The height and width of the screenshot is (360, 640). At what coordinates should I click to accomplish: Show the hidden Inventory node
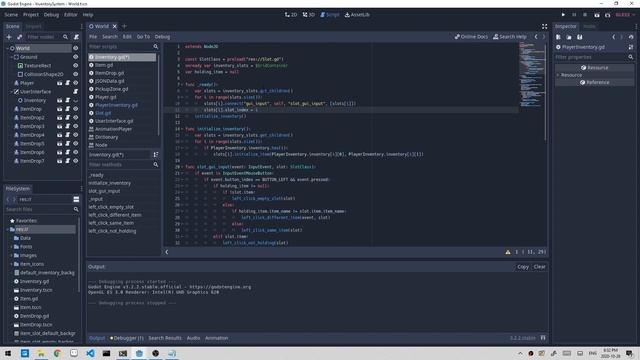[76, 100]
